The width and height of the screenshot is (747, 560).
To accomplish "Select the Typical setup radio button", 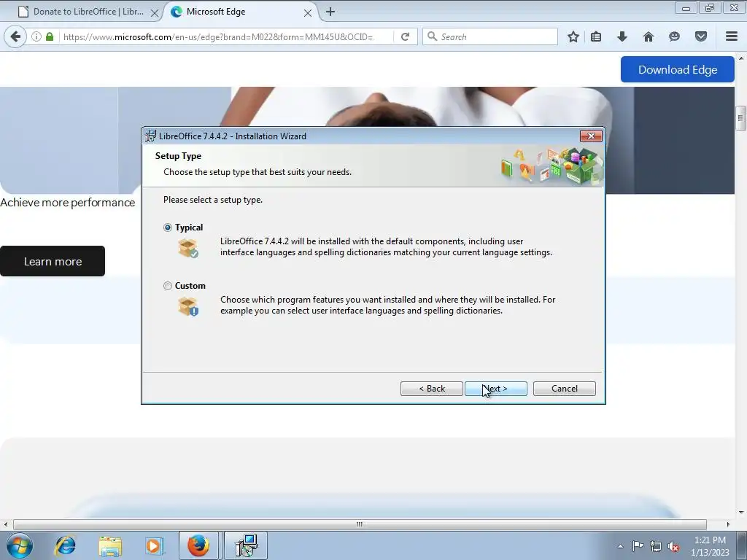I will (168, 227).
